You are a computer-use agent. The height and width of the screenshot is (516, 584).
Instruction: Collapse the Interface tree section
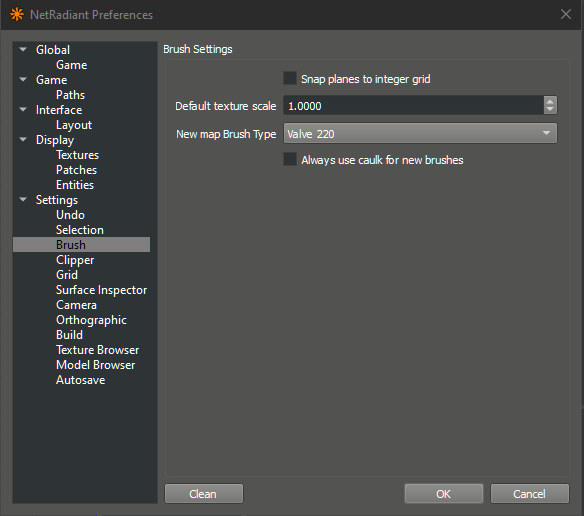click(23, 110)
